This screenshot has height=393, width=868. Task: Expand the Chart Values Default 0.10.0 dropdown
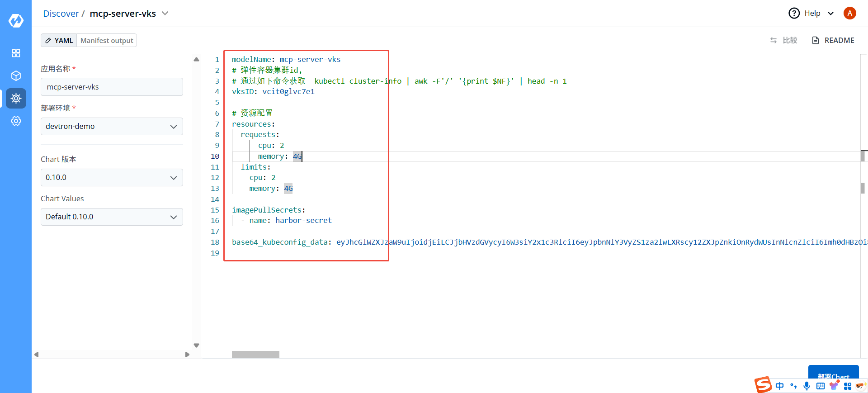(112, 217)
